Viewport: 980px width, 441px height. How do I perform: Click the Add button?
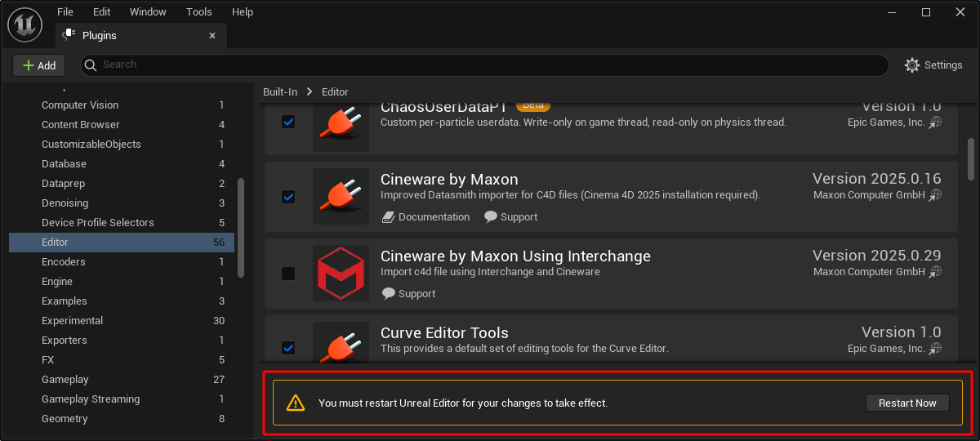38,65
